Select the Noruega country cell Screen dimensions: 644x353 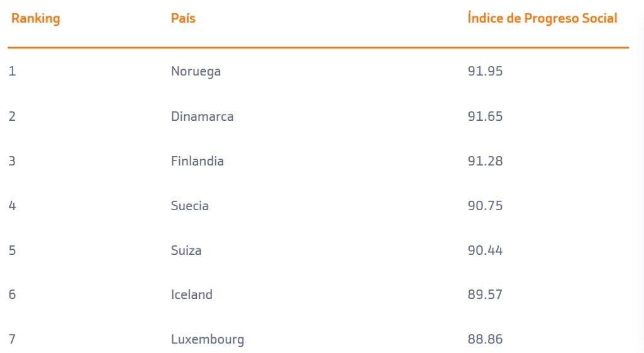196,71
